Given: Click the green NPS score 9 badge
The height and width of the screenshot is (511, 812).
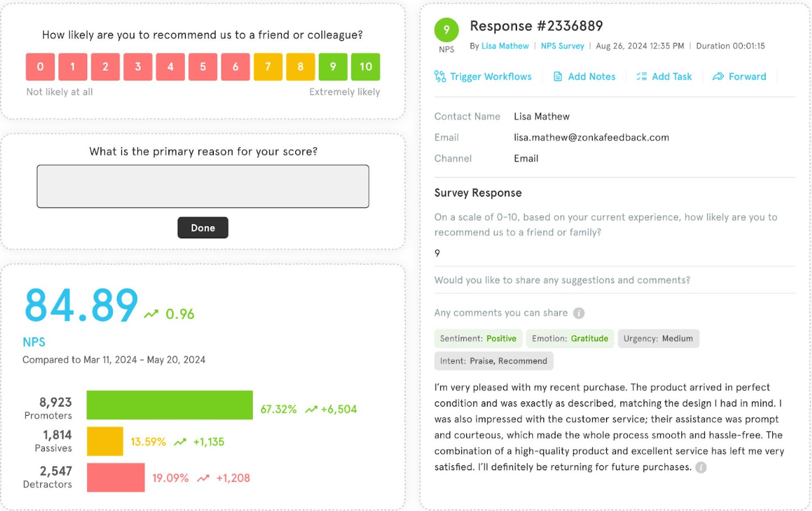Looking at the screenshot, I should click(446, 30).
